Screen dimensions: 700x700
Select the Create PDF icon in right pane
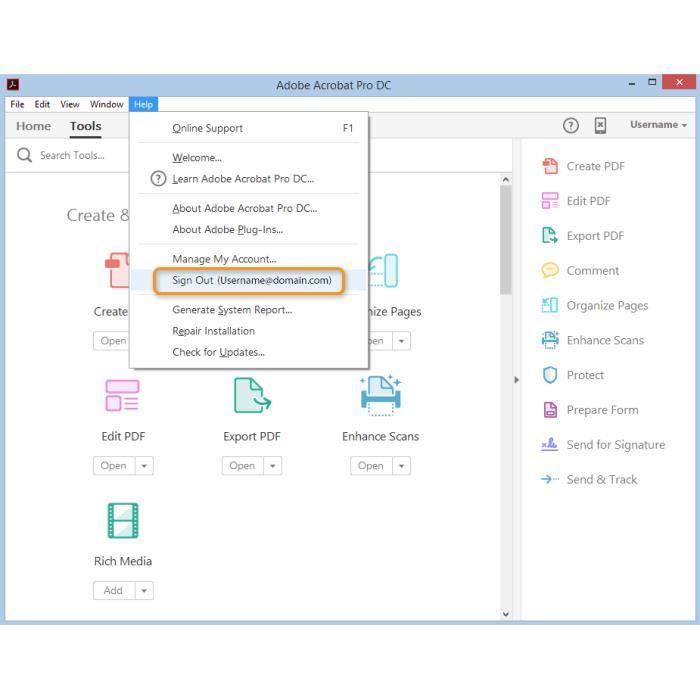pos(550,166)
